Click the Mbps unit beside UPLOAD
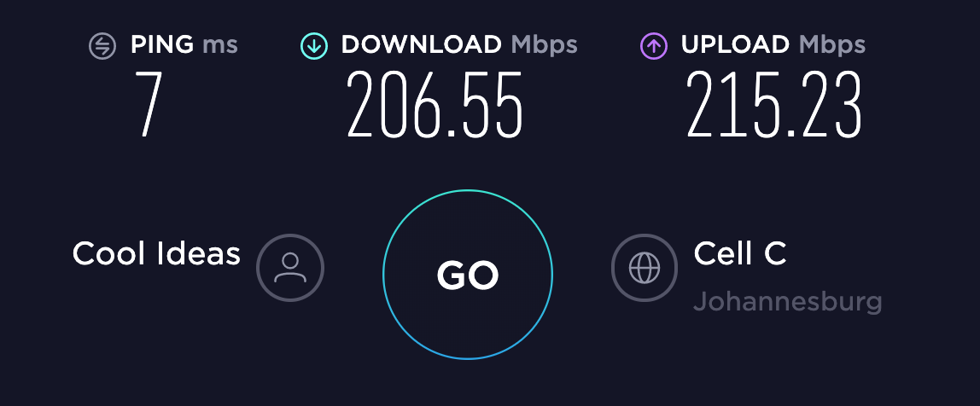The width and height of the screenshot is (980, 406). 831,46
